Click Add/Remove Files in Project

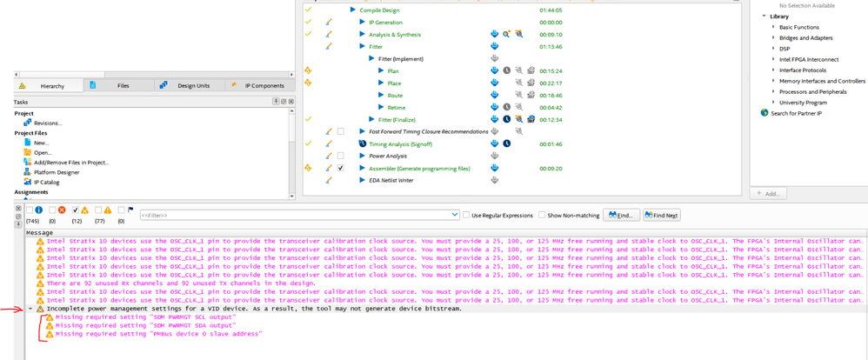coord(71,163)
